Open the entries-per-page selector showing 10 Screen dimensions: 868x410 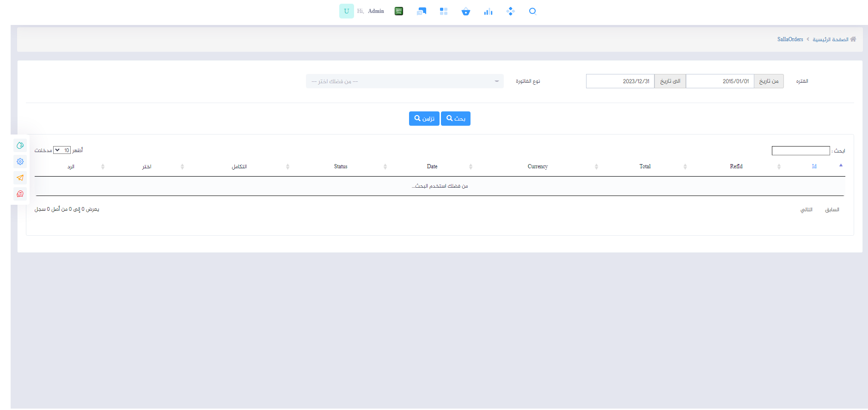coord(62,150)
